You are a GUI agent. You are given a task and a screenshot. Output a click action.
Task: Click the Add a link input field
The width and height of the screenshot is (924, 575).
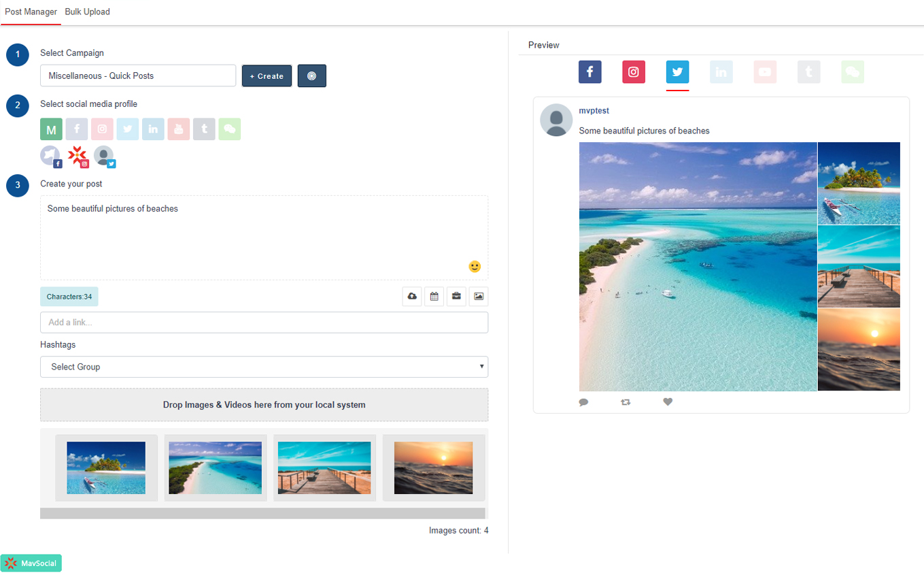click(x=264, y=323)
